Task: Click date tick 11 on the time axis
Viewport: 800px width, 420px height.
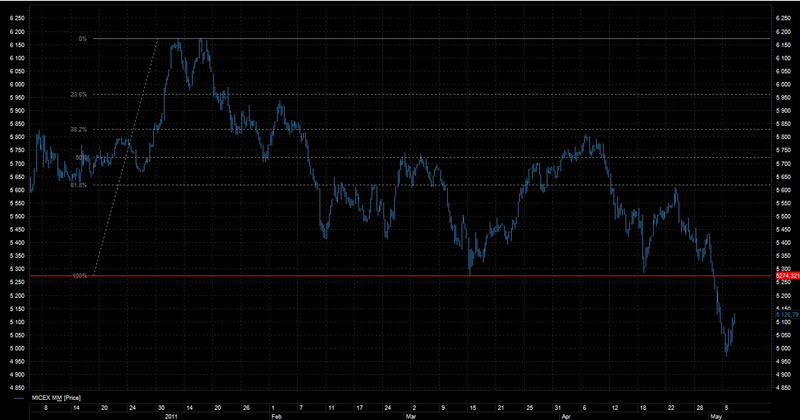Action: pyautogui.click(x=331, y=408)
